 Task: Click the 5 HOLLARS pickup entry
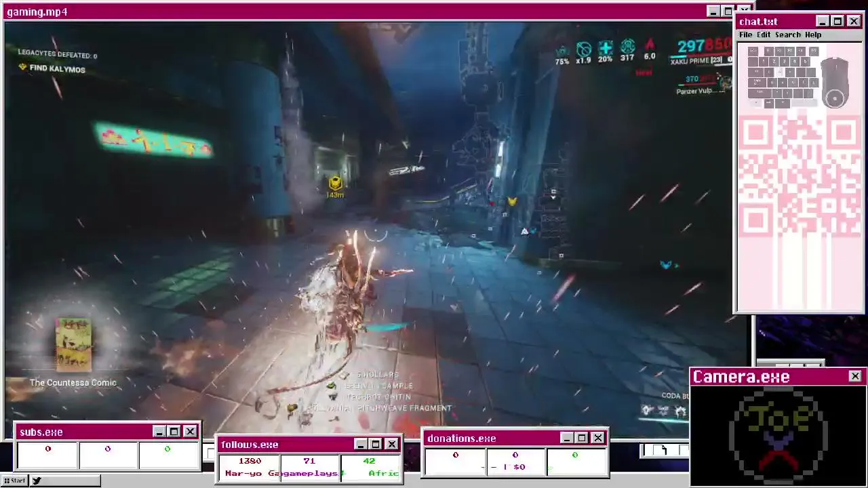tap(378, 374)
